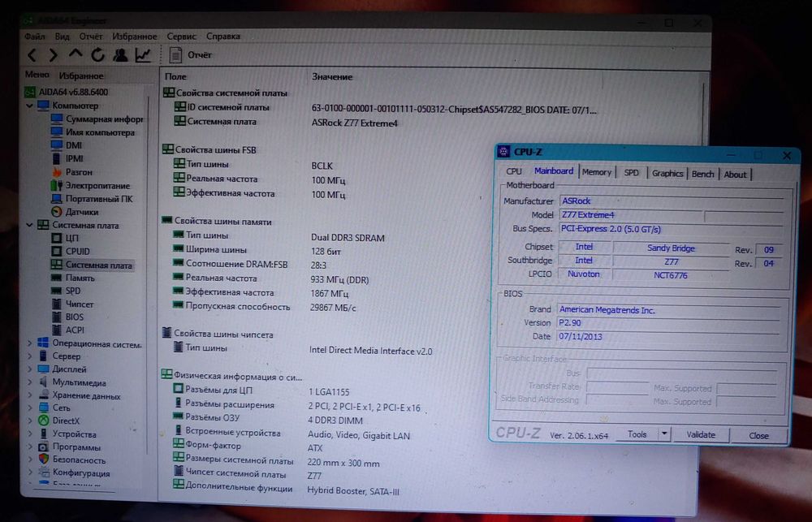Open the Tools dropdown arrow in CPU-Z
Screen dimensions: 812x522
pyautogui.click(x=664, y=434)
